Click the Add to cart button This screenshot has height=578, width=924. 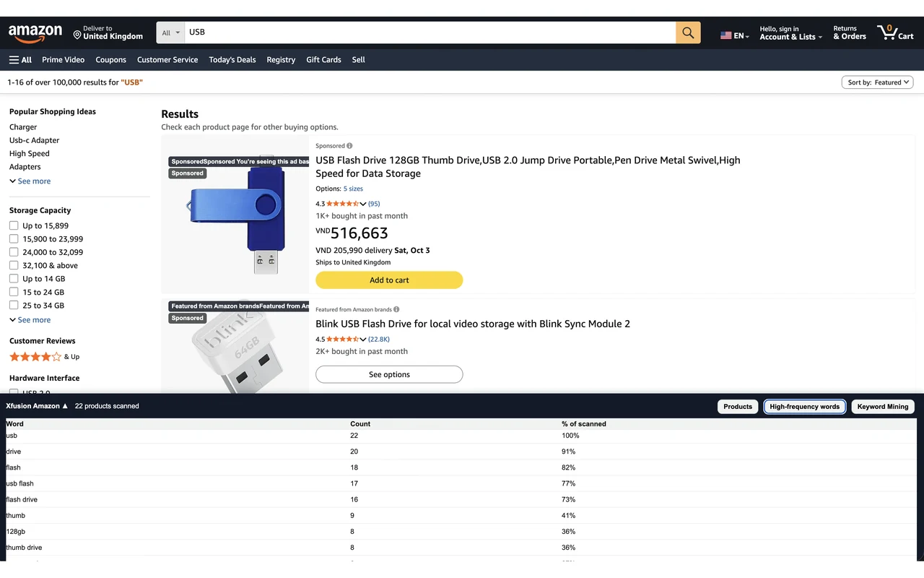389,280
